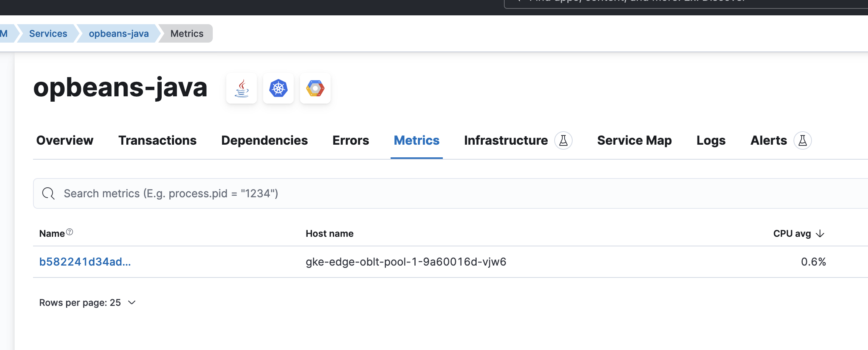Click the 0.6% CPU avg value
This screenshot has height=350, width=868.
click(x=813, y=262)
